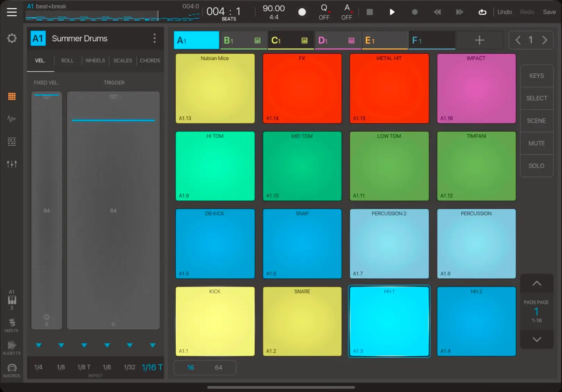Switch to the ROLL tab

tap(67, 60)
